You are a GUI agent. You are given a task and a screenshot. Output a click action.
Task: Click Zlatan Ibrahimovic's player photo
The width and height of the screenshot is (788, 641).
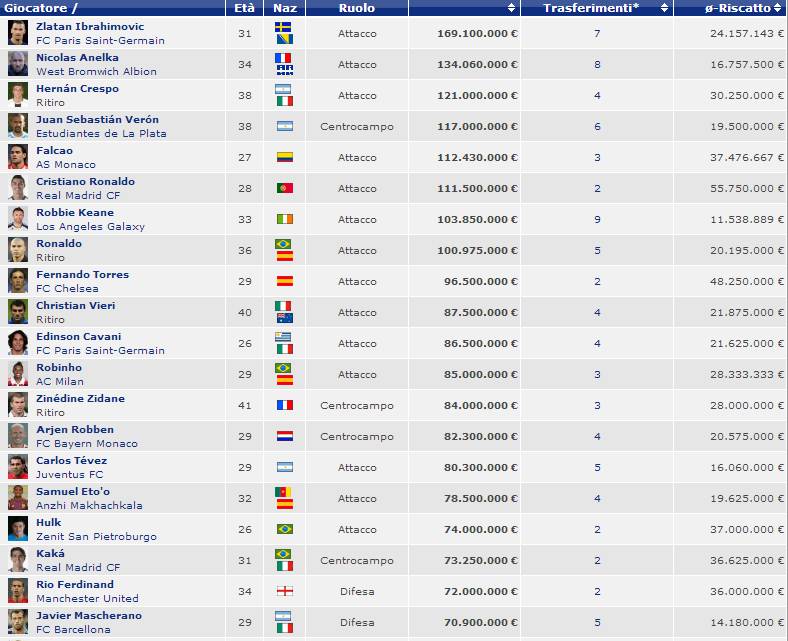pyautogui.click(x=17, y=32)
